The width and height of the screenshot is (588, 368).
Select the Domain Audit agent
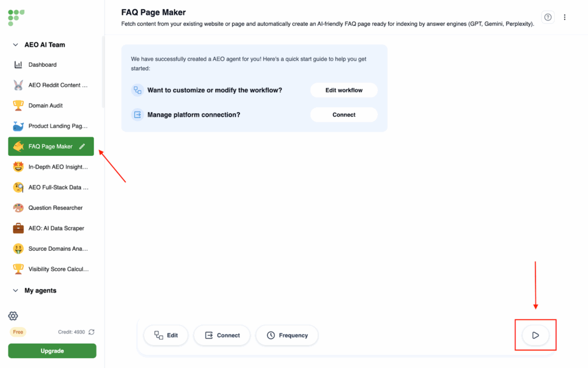(x=45, y=106)
